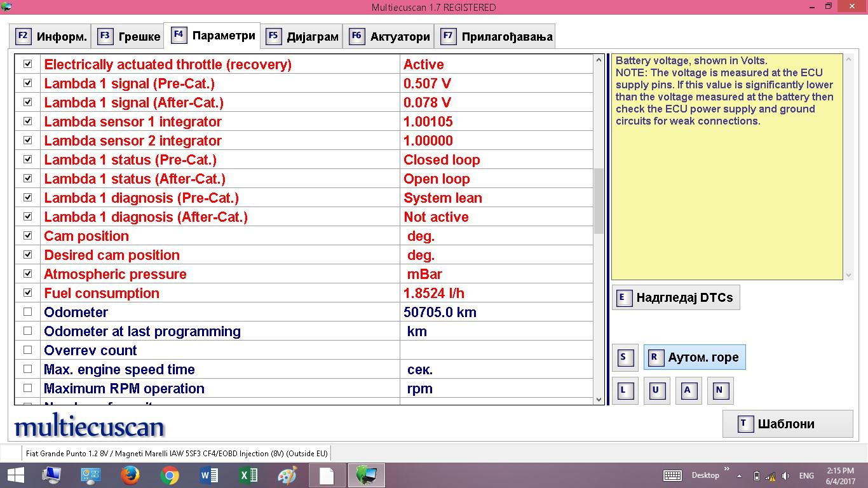The image size is (868, 488).
Task: Open the Paint app from the taskbar
Action: (x=288, y=475)
